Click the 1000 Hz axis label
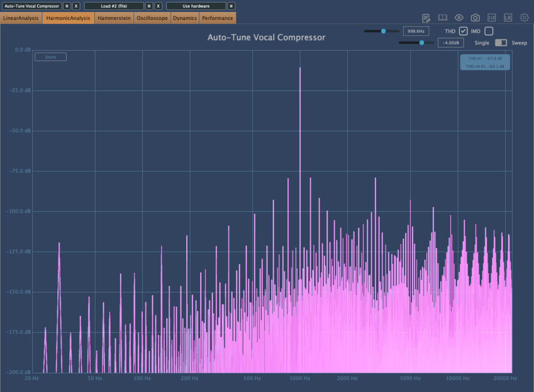Screen dimensions: 534x392 300,378
